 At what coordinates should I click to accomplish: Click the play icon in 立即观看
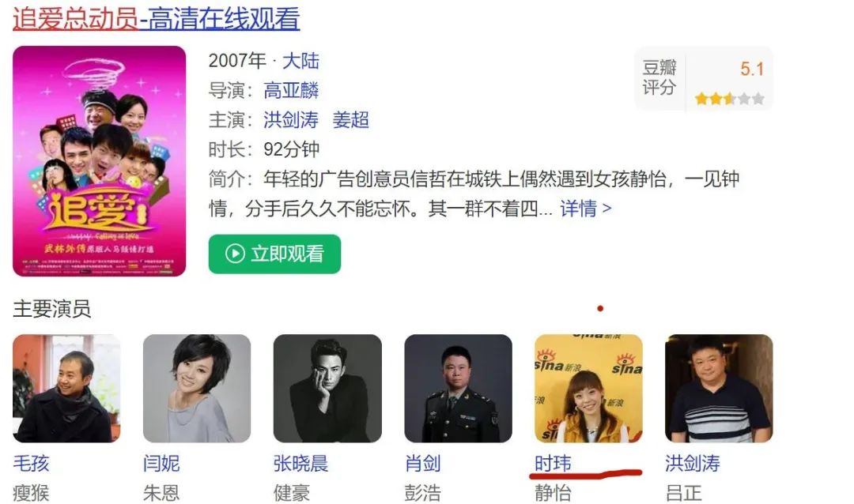click(x=235, y=254)
